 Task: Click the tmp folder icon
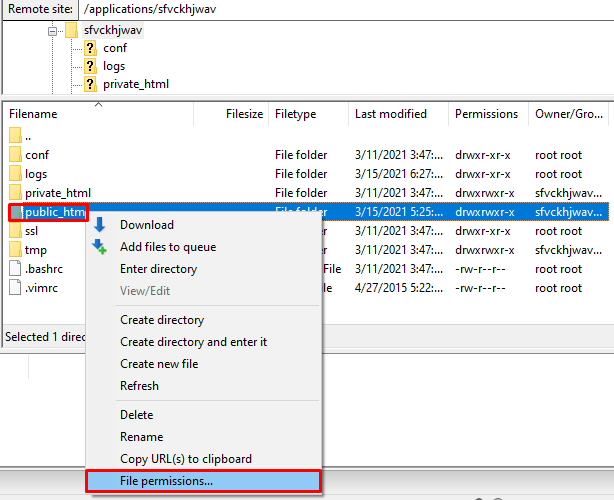[x=15, y=249]
